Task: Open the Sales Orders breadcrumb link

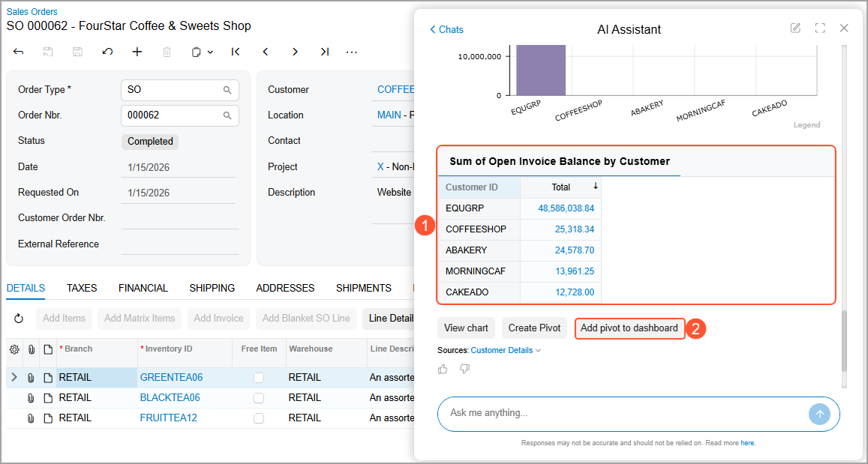Action: tap(32, 11)
